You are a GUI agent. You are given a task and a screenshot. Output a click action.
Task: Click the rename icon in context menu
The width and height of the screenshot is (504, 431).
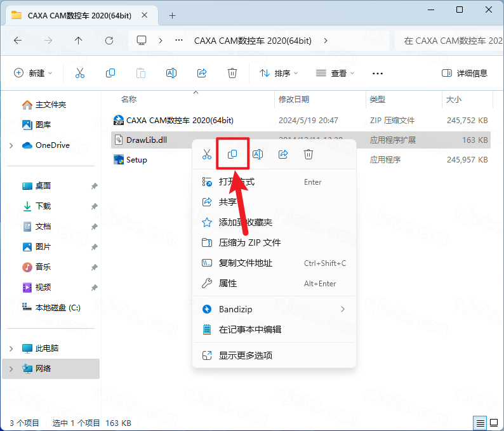[x=258, y=154]
